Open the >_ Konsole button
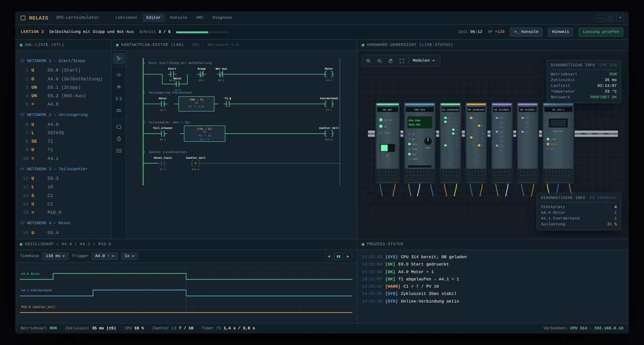The width and height of the screenshot is (644, 345). pos(526,32)
